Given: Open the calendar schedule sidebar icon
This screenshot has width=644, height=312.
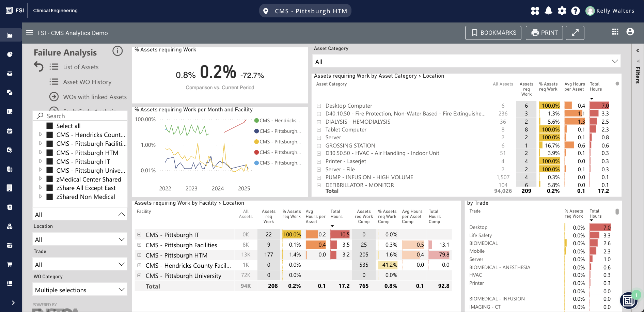Looking at the screenshot, I should pos(10,131).
